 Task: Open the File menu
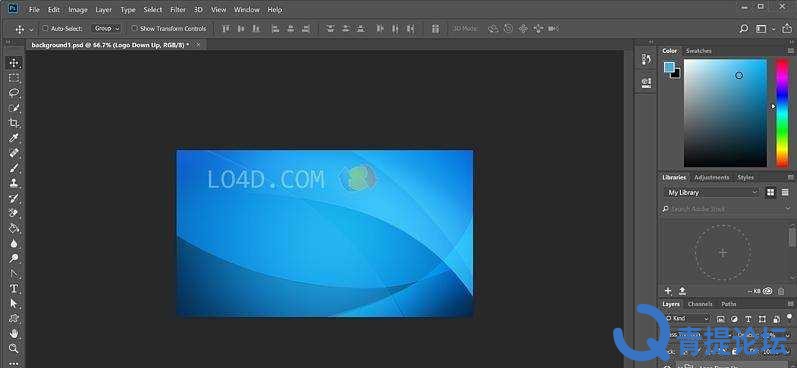click(x=34, y=10)
